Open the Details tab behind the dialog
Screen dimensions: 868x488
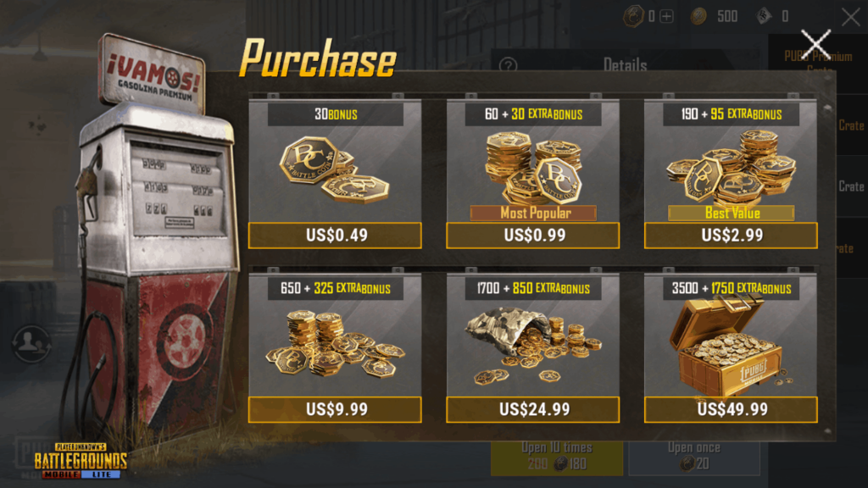[625, 65]
